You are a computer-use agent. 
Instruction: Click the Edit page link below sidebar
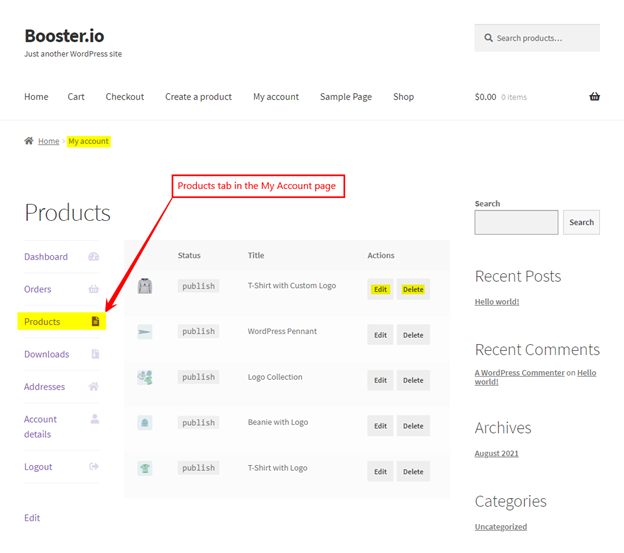[32, 518]
